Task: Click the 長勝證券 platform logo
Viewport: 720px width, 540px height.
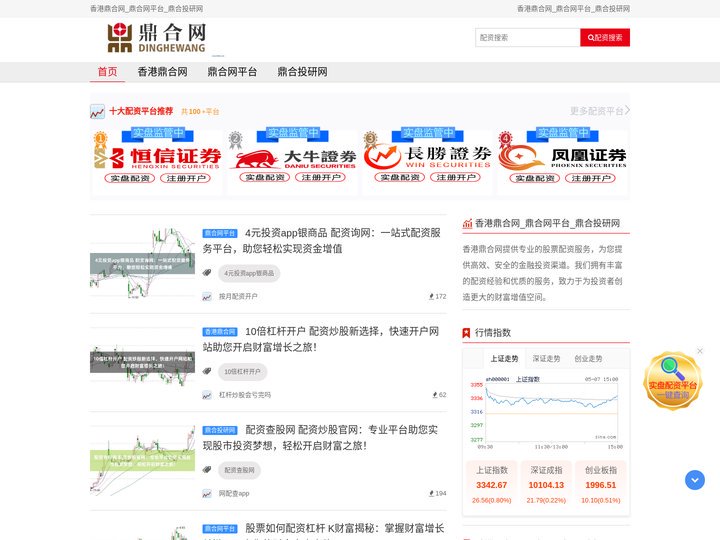Action: point(428,157)
